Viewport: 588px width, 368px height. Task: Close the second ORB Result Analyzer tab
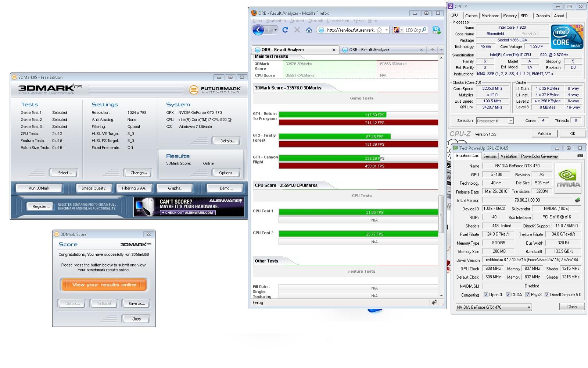point(421,50)
